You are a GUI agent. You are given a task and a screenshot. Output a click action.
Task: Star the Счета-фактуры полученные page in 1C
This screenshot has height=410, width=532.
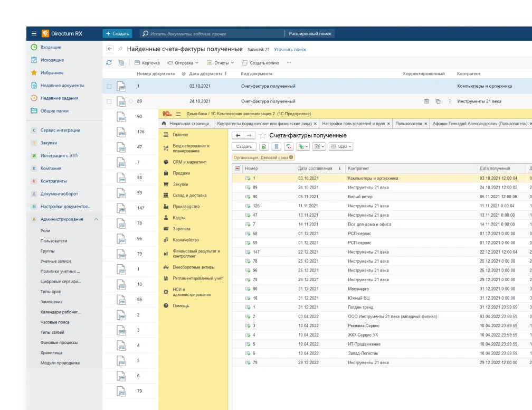click(x=262, y=136)
